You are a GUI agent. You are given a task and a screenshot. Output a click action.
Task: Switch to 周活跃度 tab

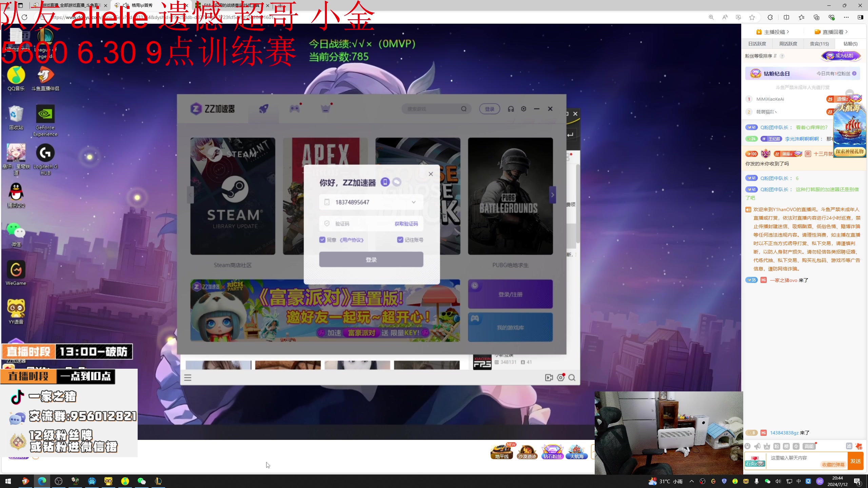point(788,44)
